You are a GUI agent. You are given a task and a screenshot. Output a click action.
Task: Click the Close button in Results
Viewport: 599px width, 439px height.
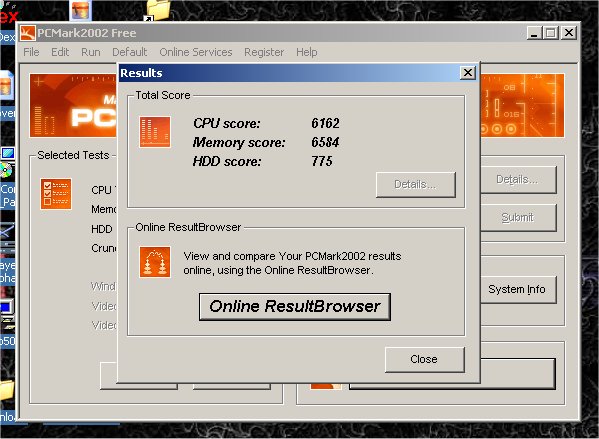[x=424, y=359]
